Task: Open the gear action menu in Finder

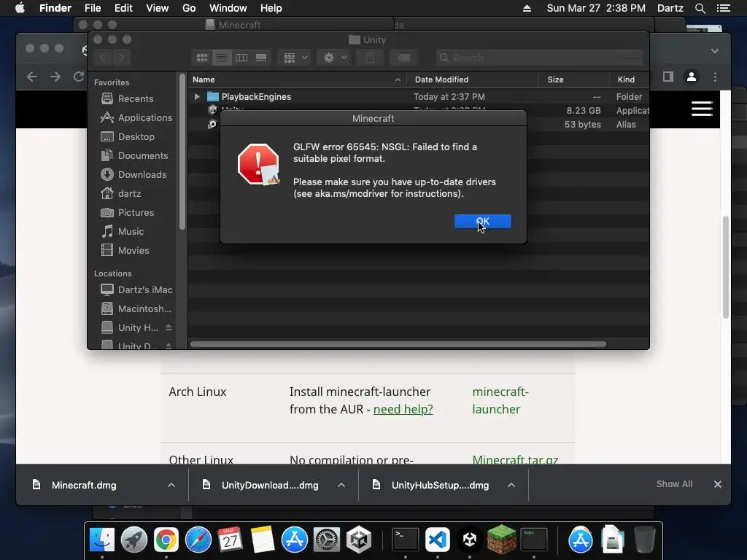Action: (x=334, y=58)
